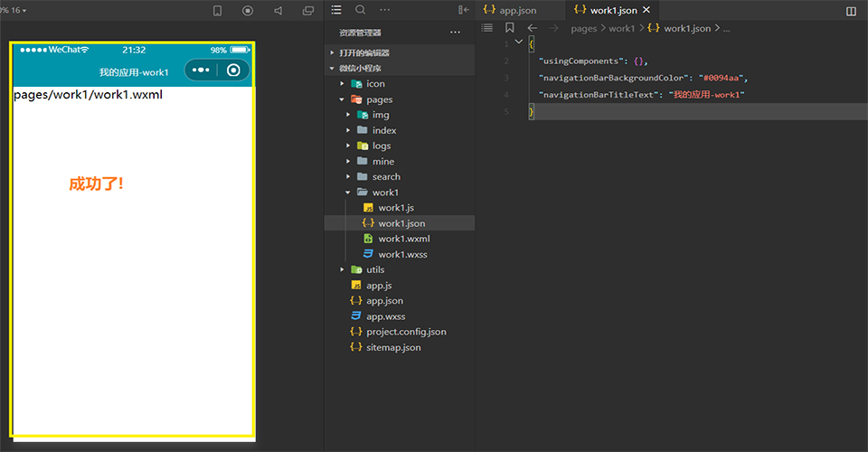Click the record/stop circle icon in simulator toolbar
868x452 pixels.
tap(248, 11)
